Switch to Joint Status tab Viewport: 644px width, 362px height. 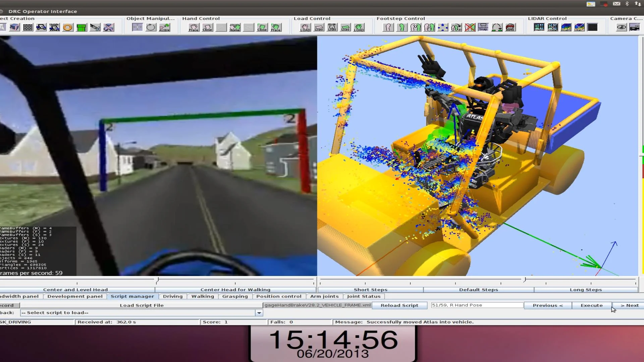(x=364, y=296)
